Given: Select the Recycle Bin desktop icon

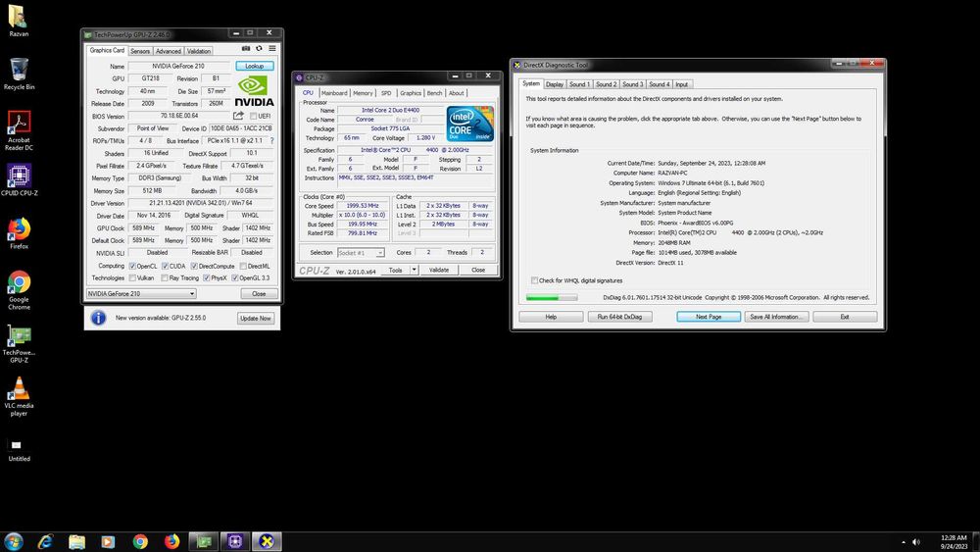Looking at the screenshot, I should coord(19,74).
